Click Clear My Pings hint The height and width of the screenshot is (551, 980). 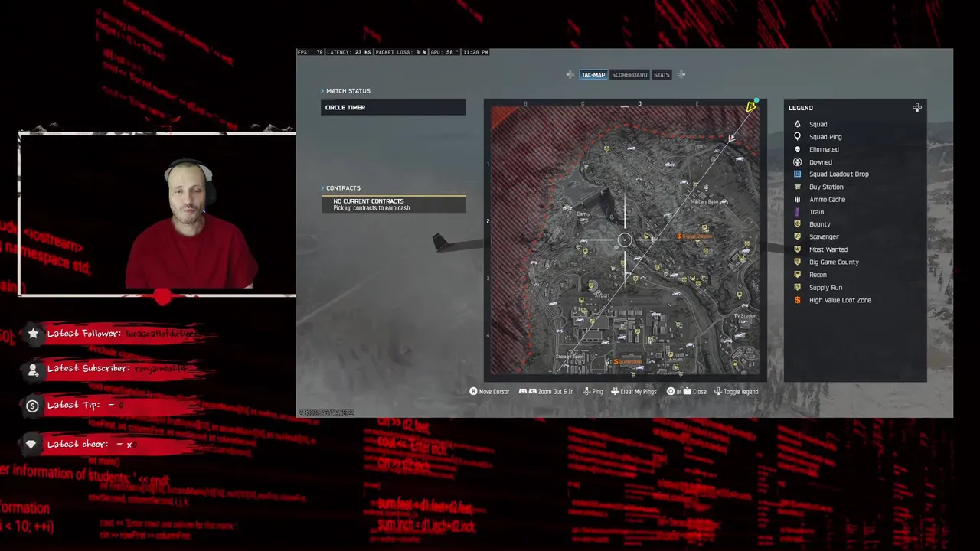tap(633, 392)
